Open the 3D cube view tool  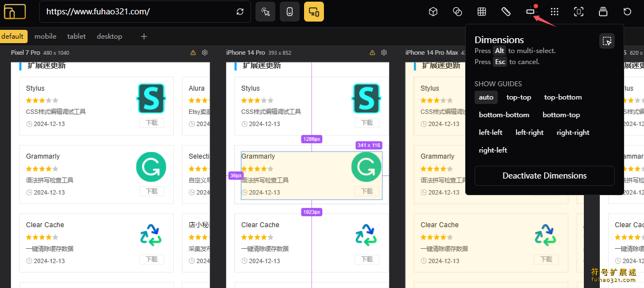[x=433, y=12]
